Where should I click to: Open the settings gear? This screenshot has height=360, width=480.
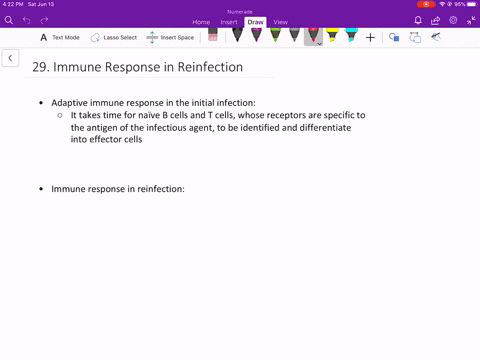click(x=453, y=20)
